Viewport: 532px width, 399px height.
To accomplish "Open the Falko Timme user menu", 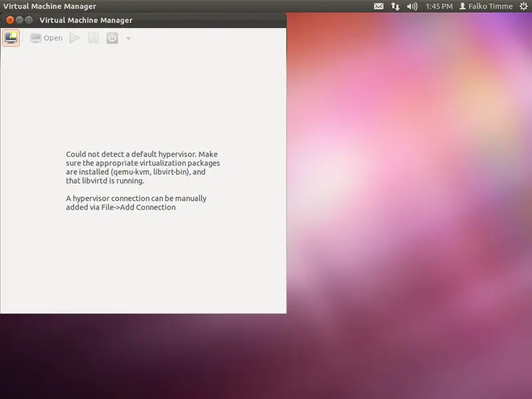I will (x=486, y=7).
